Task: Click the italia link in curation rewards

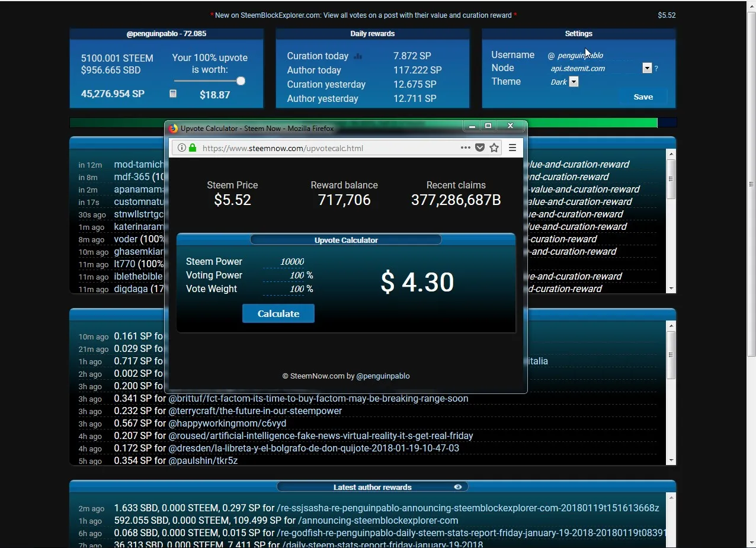Action: click(x=538, y=361)
